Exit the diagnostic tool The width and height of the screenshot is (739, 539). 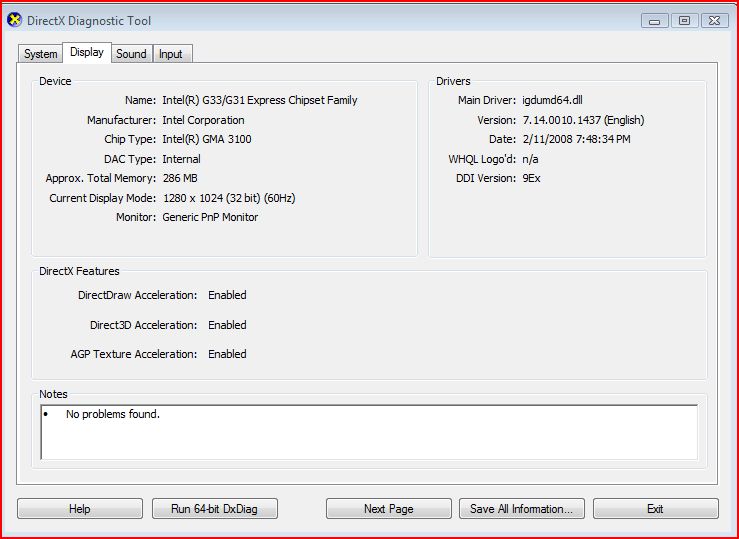[x=656, y=509]
